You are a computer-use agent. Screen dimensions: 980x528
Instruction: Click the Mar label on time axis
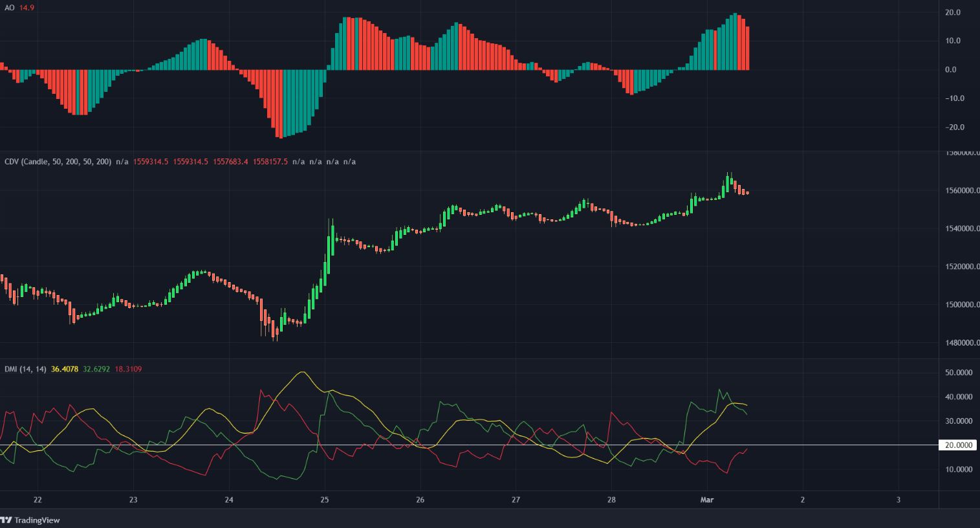click(707, 500)
